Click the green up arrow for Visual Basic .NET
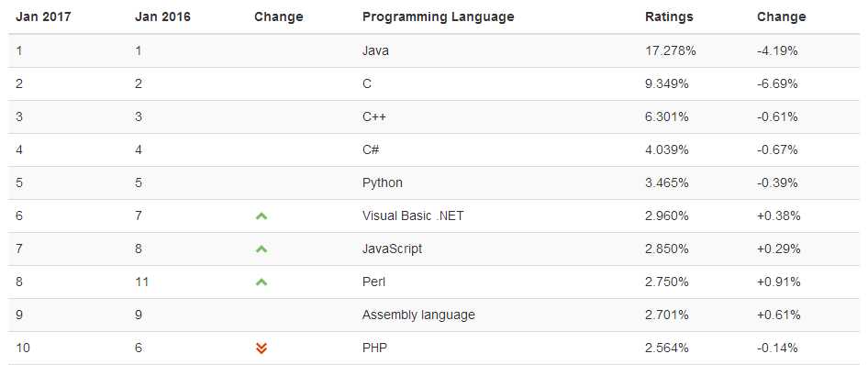The width and height of the screenshot is (868, 365). (x=262, y=216)
